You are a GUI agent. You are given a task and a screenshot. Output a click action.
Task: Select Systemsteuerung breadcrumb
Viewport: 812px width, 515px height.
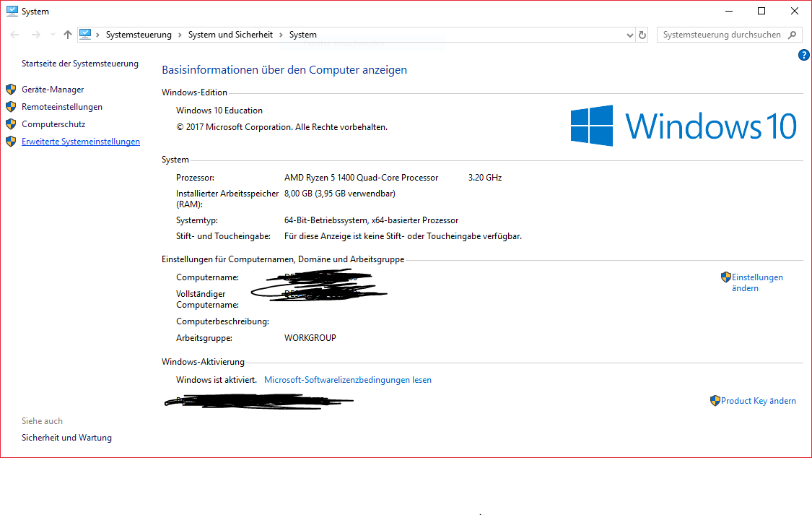(x=139, y=35)
